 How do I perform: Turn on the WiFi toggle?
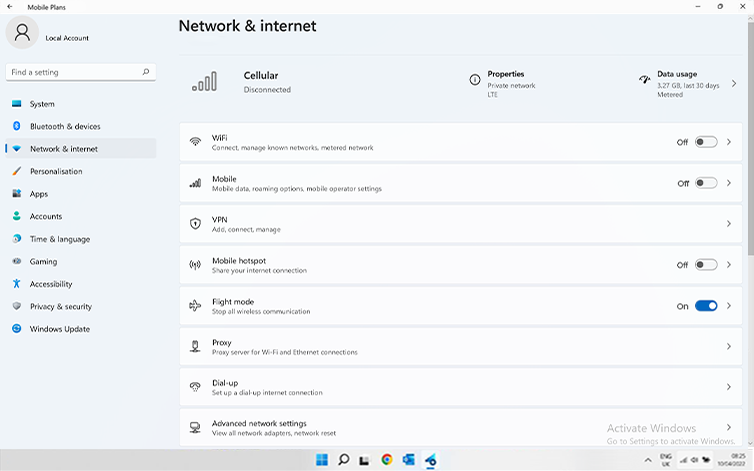pyautogui.click(x=706, y=142)
